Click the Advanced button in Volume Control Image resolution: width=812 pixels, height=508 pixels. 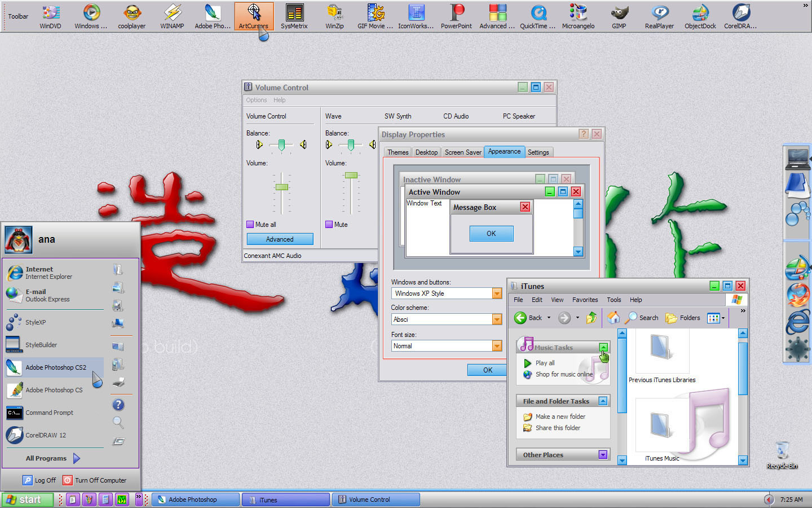280,239
